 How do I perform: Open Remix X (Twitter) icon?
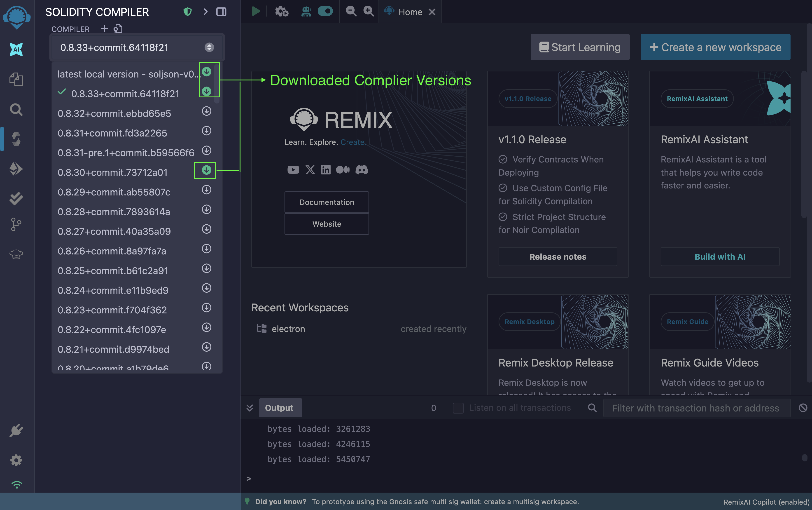[x=310, y=170]
